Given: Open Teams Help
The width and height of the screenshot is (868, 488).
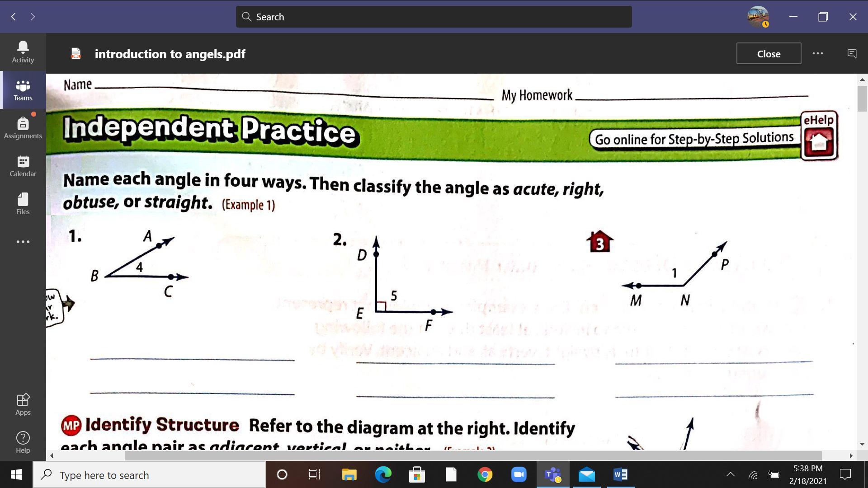Looking at the screenshot, I should [23, 442].
